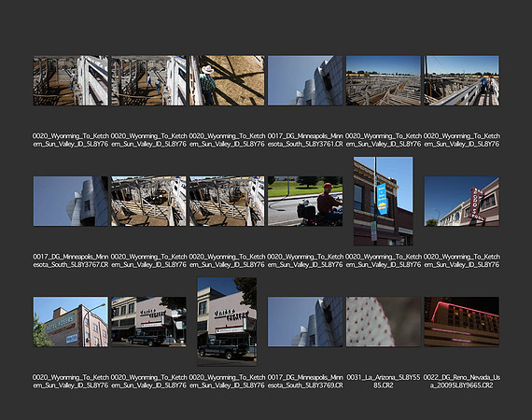Select pink neon-lit Reno building night thumbnail

461,322
